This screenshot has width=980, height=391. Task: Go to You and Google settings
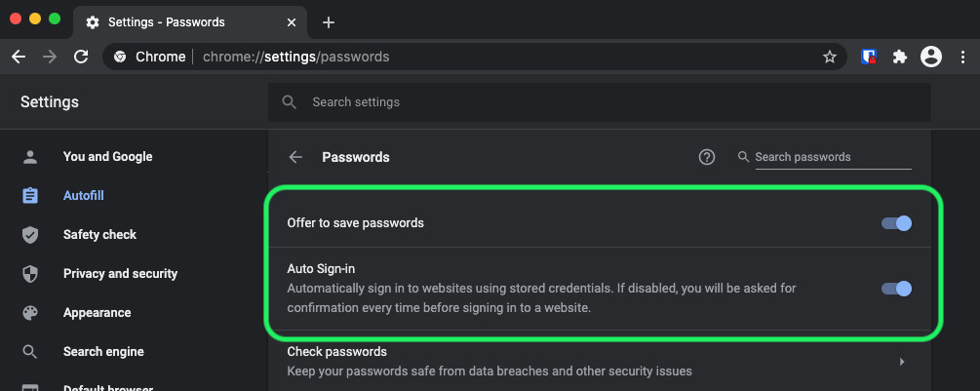[107, 157]
